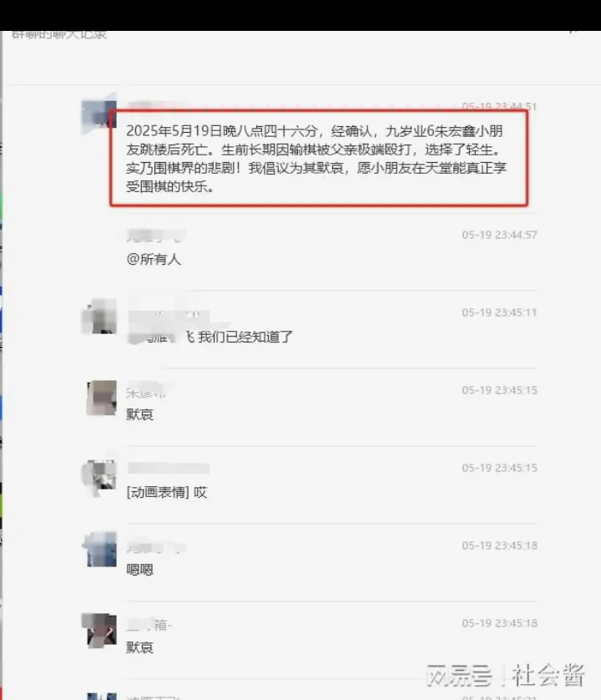Select the 我们已经知道了 reply text
Image resolution: width=601 pixels, height=700 pixels.
point(245,337)
